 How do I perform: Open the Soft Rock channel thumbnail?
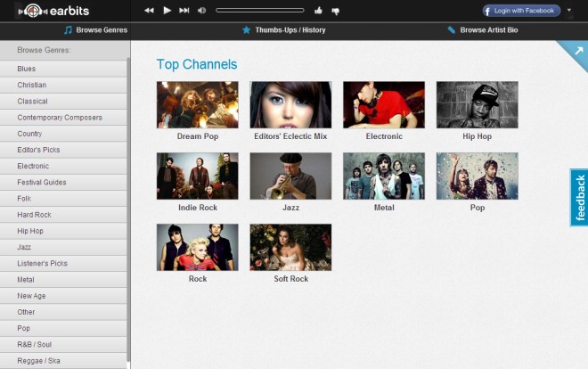(x=290, y=247)
